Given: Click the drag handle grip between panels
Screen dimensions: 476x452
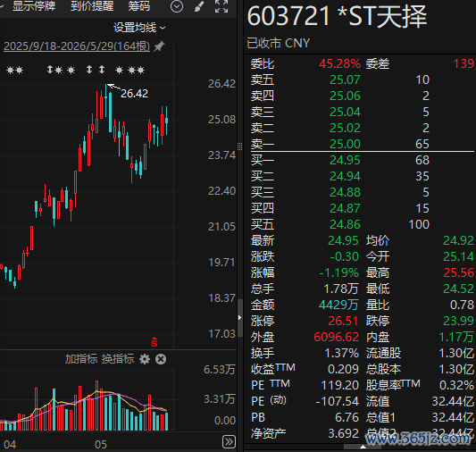Looking at the screenshot, I should [x=240, y=146].
